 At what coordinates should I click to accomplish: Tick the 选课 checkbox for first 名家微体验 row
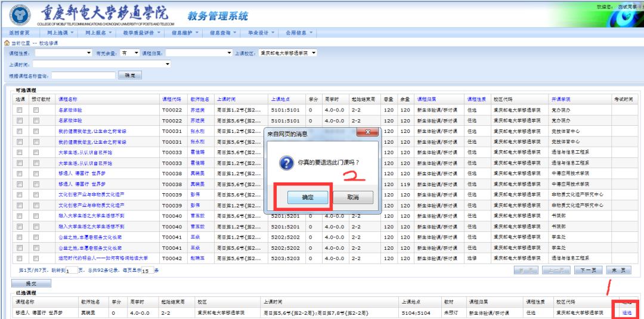(20, 110)
